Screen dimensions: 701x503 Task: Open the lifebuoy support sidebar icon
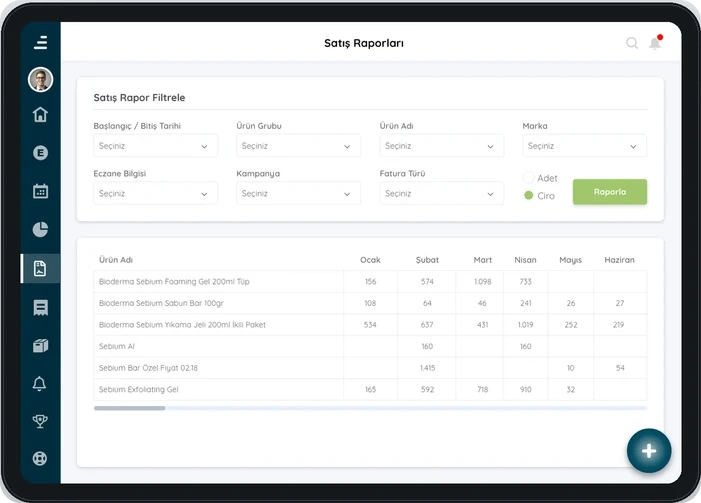[x=40, y=459]
